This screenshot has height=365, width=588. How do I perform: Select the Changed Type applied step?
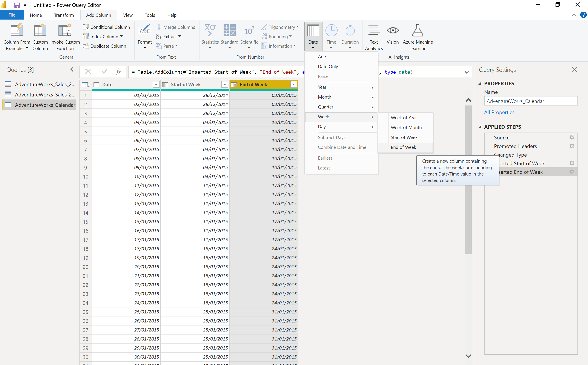pyautogui.click(x=531, y=155)
